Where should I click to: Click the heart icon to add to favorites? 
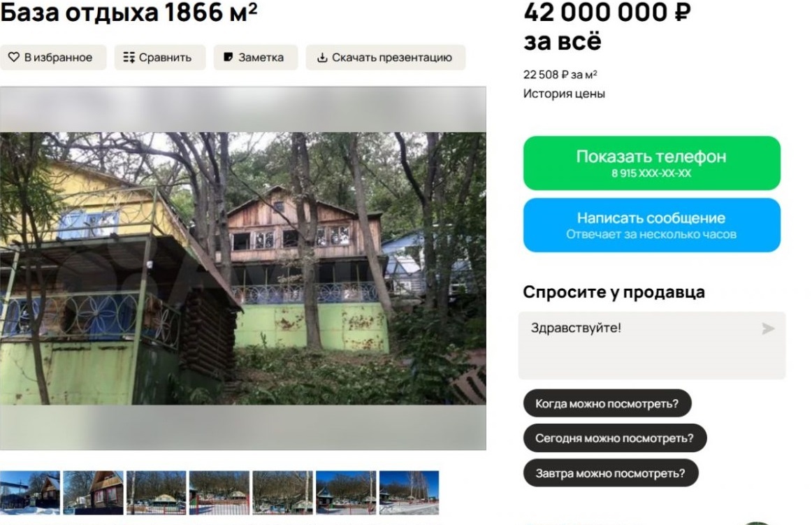(x=14, y=57)
